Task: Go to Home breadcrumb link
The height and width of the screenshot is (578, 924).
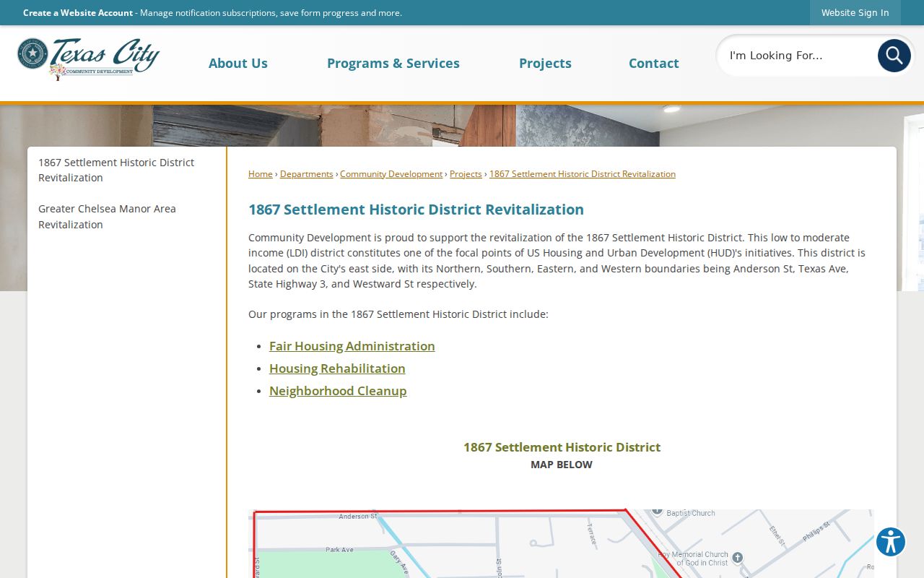Action: click(261, 174)
